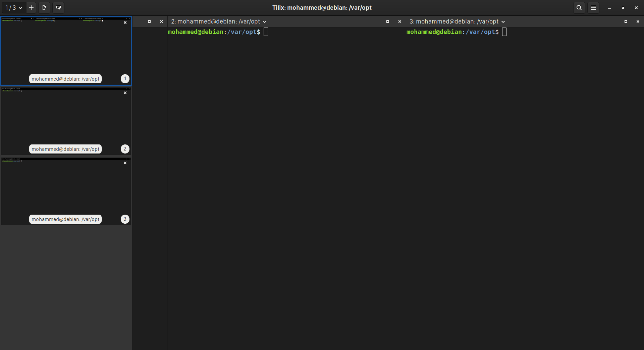Open the find search icon in header
The width and height of the screenshot is (644, 350).
(579, 8)
